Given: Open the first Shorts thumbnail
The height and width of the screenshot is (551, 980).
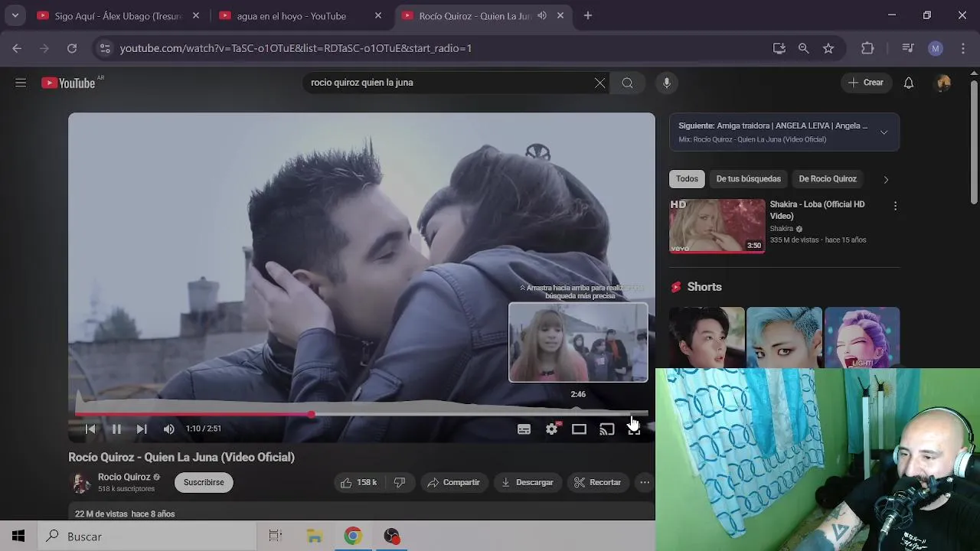Looking at the screenshot, I should (707, 337).
